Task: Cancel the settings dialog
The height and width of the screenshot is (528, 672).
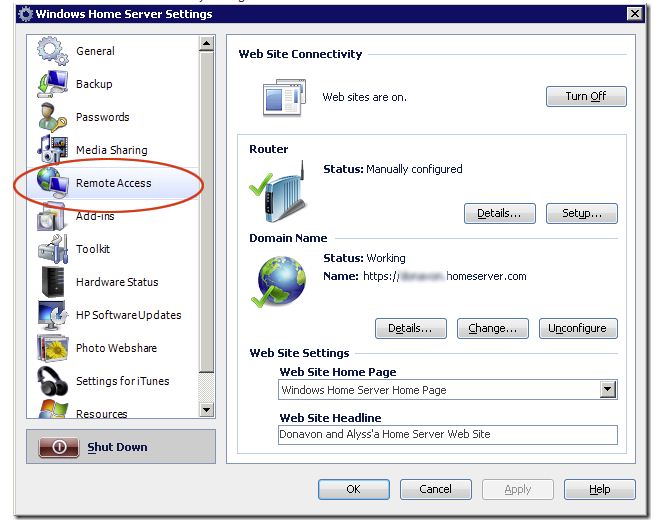Action: [x=435, y=489]
